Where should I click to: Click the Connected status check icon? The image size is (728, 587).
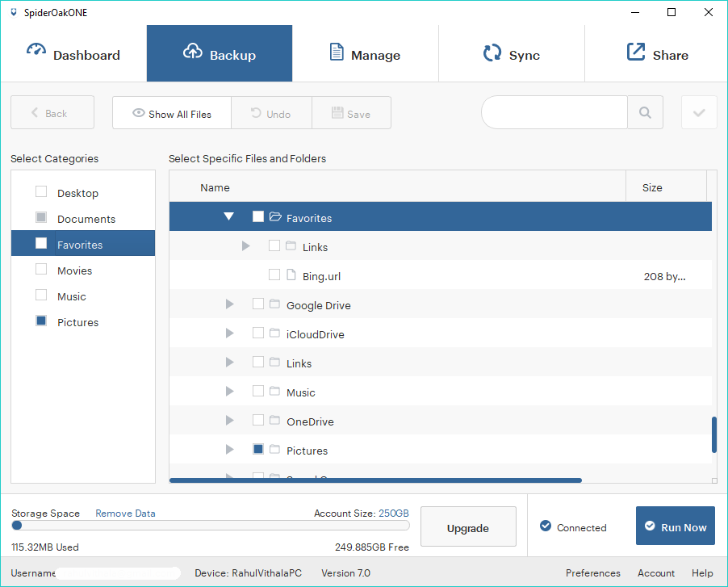[546, 526]
